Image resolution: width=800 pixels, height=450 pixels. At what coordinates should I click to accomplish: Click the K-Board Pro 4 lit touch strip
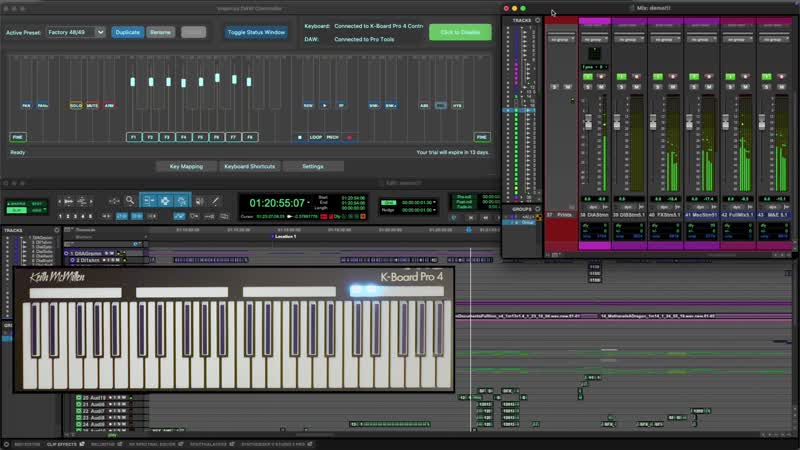tap(396, 291)
